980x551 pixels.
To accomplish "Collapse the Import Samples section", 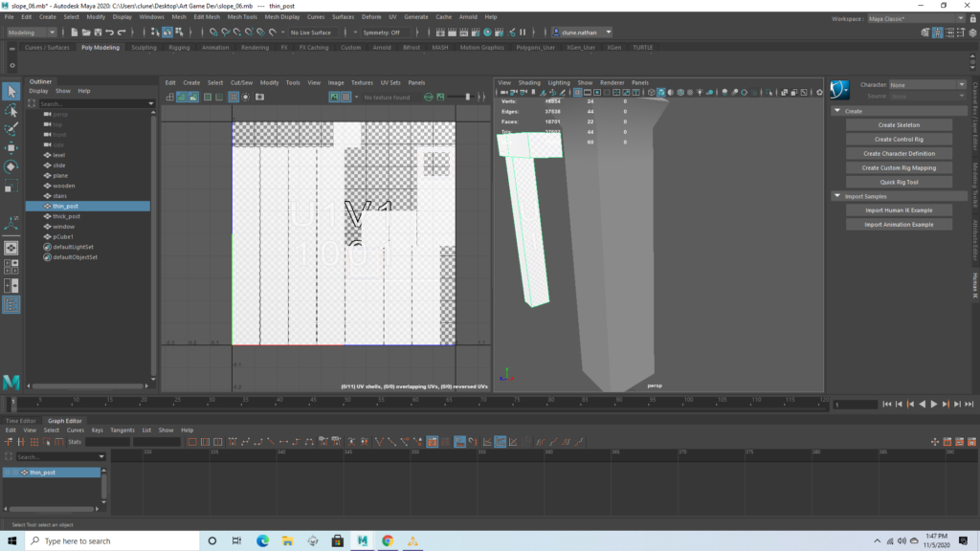I will [836, 196].
